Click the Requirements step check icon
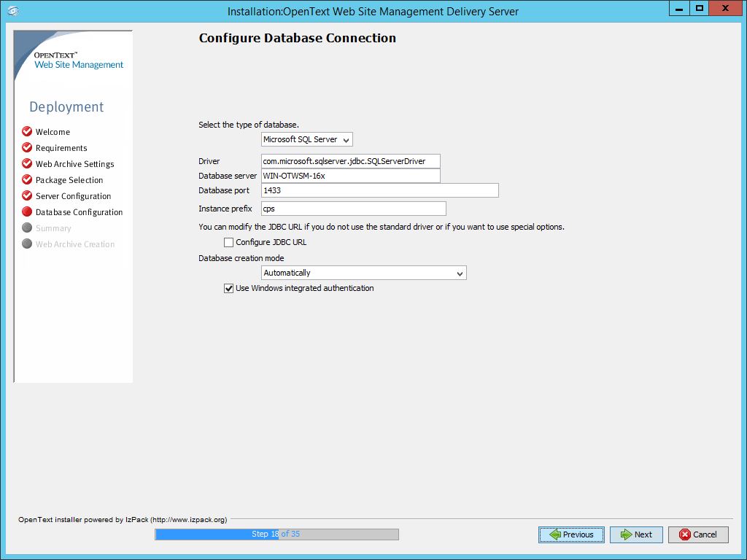The height and width of the screenshot is (560, 747). (x=27, y=147)
